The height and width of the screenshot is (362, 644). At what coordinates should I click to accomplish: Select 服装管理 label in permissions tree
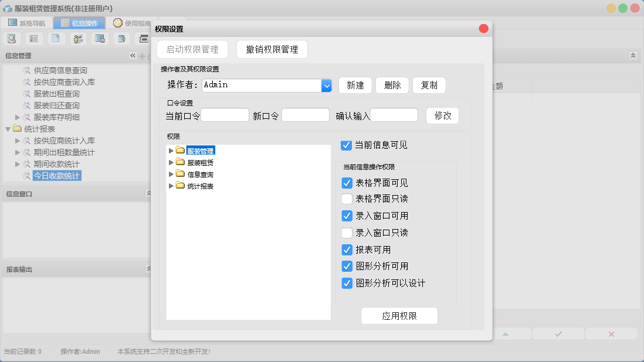[201, 151]
